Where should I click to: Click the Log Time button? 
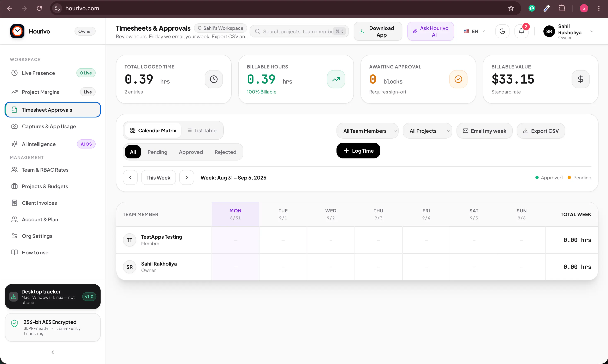click(x=358, y=151)
